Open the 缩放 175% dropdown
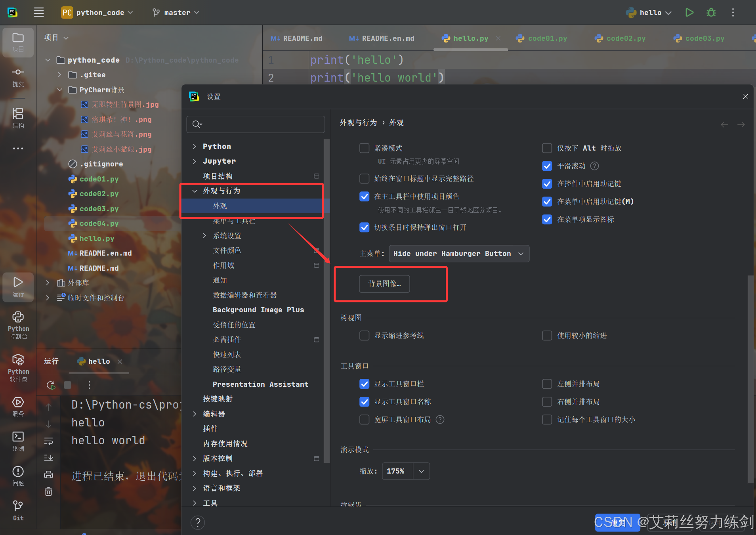Viewport: 756px width, 535px height. tap(405, 471)
